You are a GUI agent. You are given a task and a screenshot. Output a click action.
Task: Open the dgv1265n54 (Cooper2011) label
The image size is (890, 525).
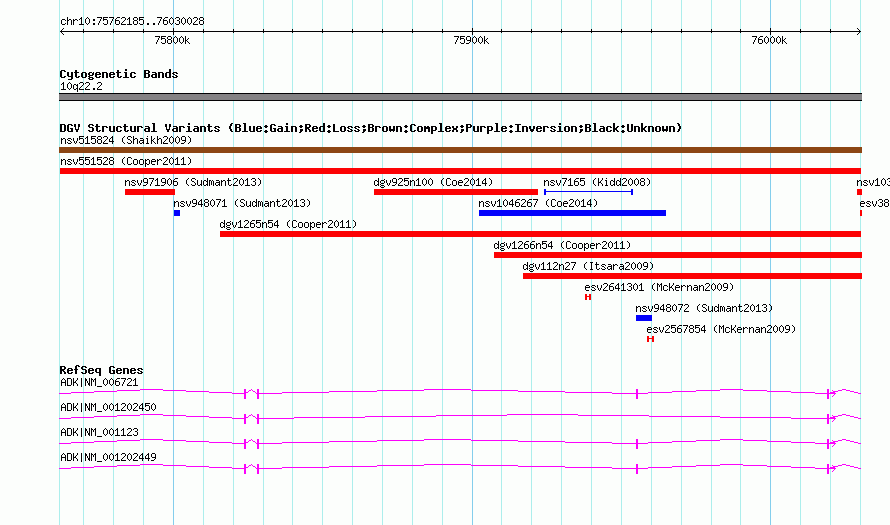tap(288, 224)
